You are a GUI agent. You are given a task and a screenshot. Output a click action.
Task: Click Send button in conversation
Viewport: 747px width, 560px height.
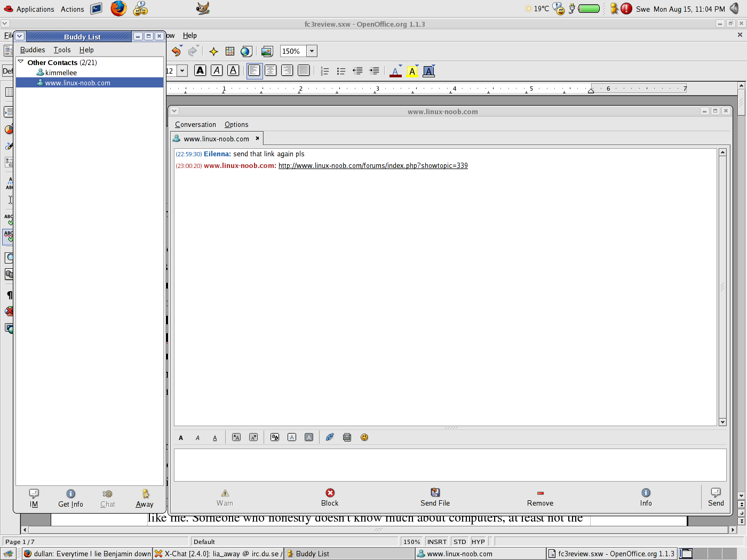pos(716,497)
